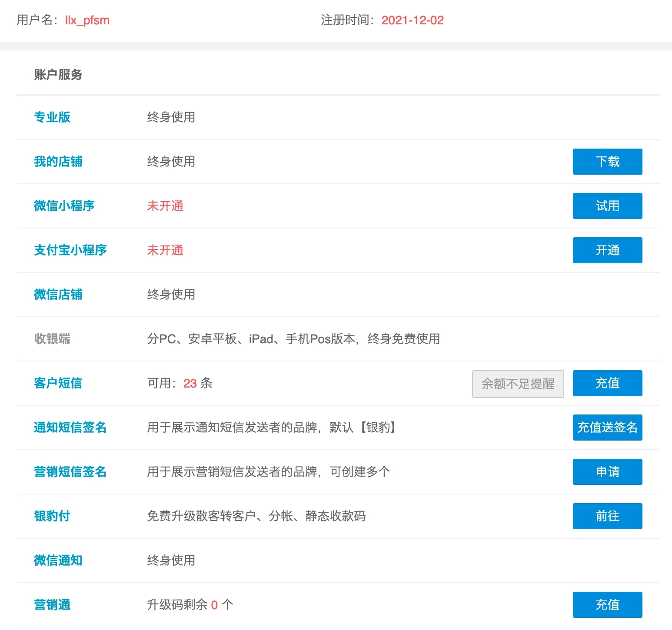Open the username link llx_pfsm

click(x=87, y=20)
